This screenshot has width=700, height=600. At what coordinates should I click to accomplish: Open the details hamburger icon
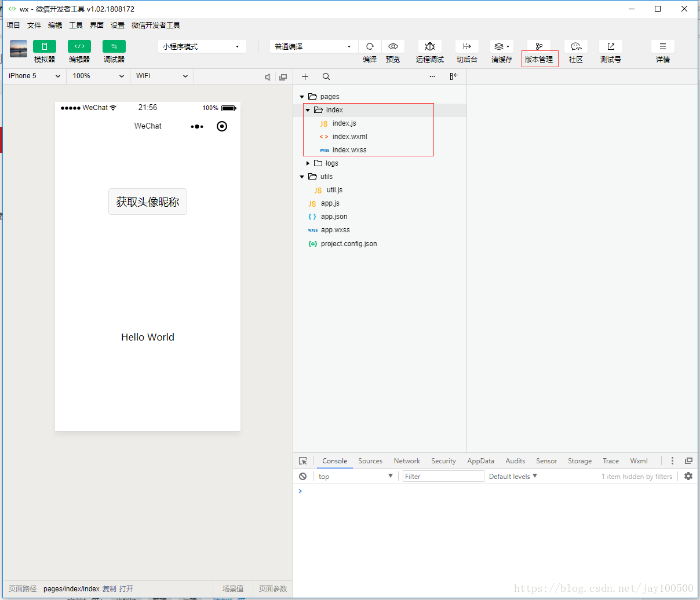pyautogui.click(x=663, y=46)
